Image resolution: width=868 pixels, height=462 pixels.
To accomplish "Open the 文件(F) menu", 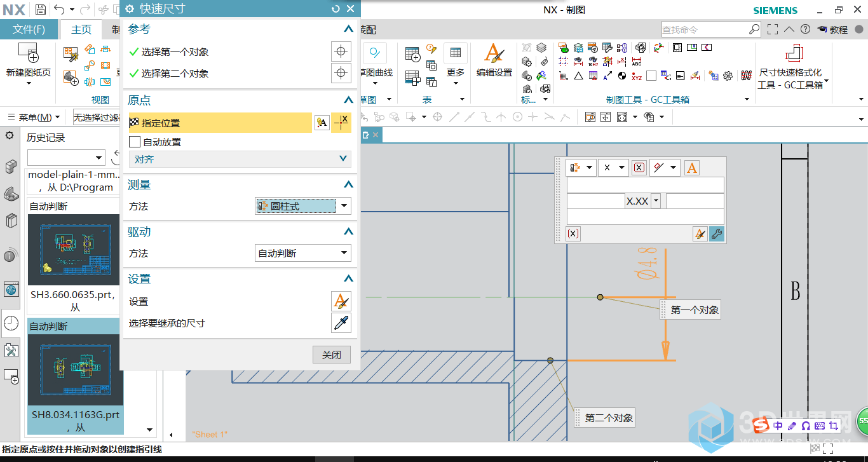I will coord(29,29).
